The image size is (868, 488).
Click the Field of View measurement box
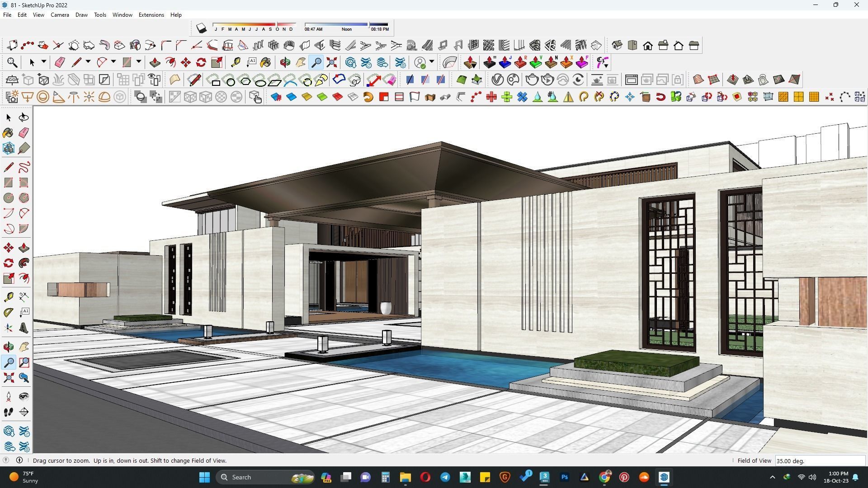pos(819,461)
